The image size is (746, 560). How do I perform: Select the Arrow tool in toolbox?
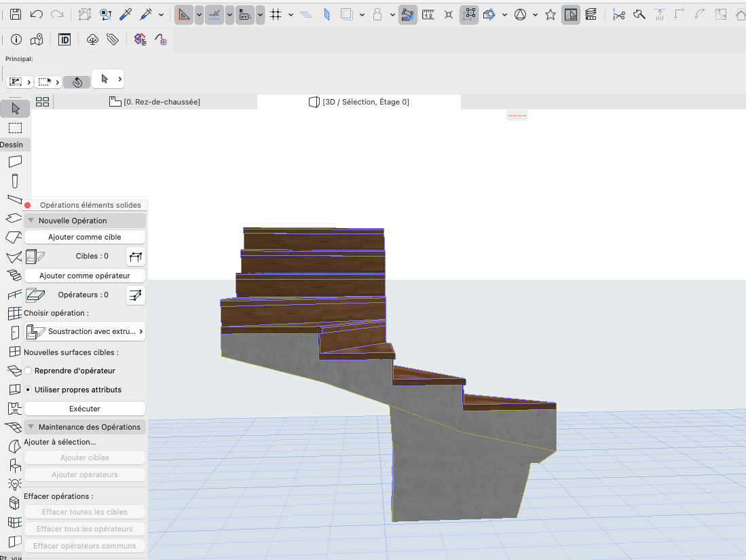15,109
